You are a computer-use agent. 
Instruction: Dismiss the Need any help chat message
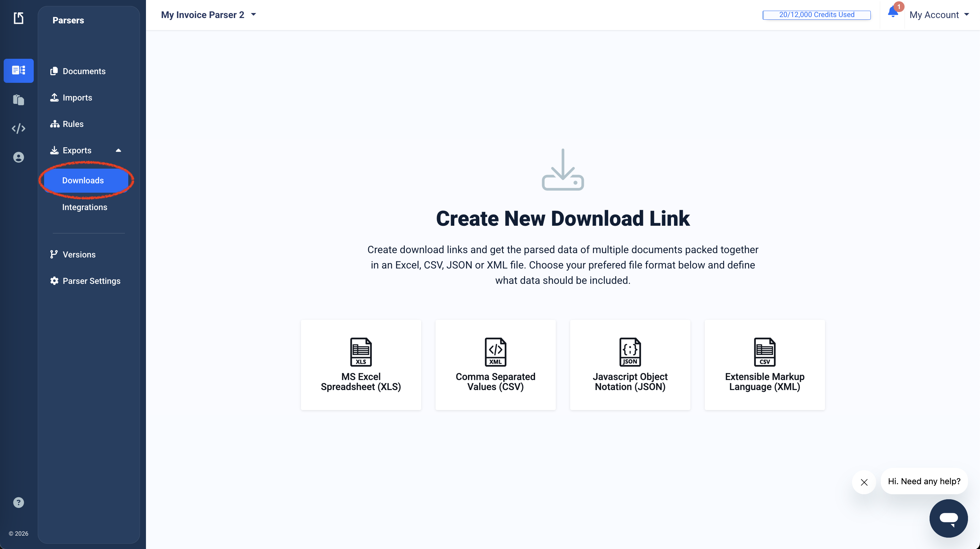coord(864,482)
